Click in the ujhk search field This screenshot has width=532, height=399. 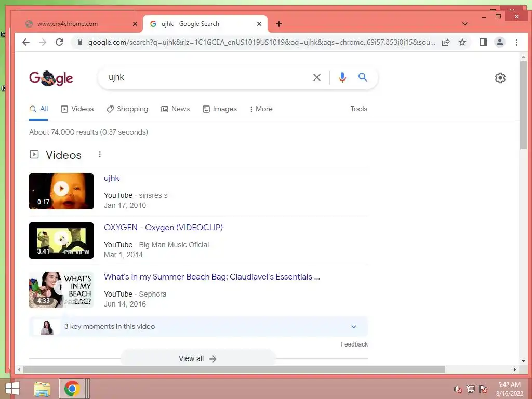pyautogui.click(x=207, y=77)
